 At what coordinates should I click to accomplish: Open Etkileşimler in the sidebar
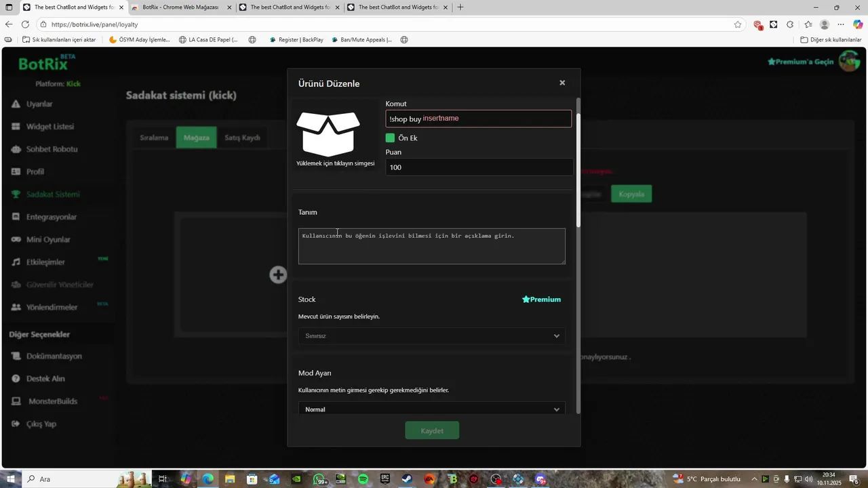(x=45, y=262)
